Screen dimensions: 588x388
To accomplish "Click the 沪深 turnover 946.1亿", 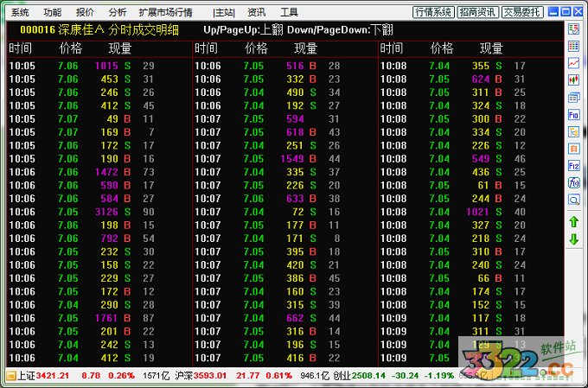I will point(315,375).
